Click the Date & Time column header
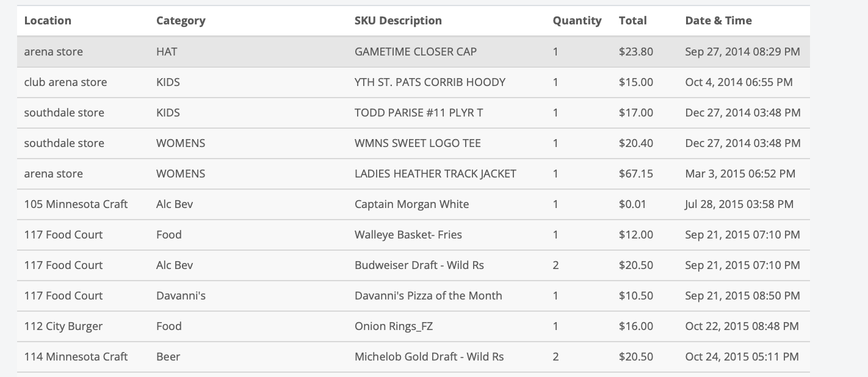The image size is (868, 377). [x=718, y=21]
